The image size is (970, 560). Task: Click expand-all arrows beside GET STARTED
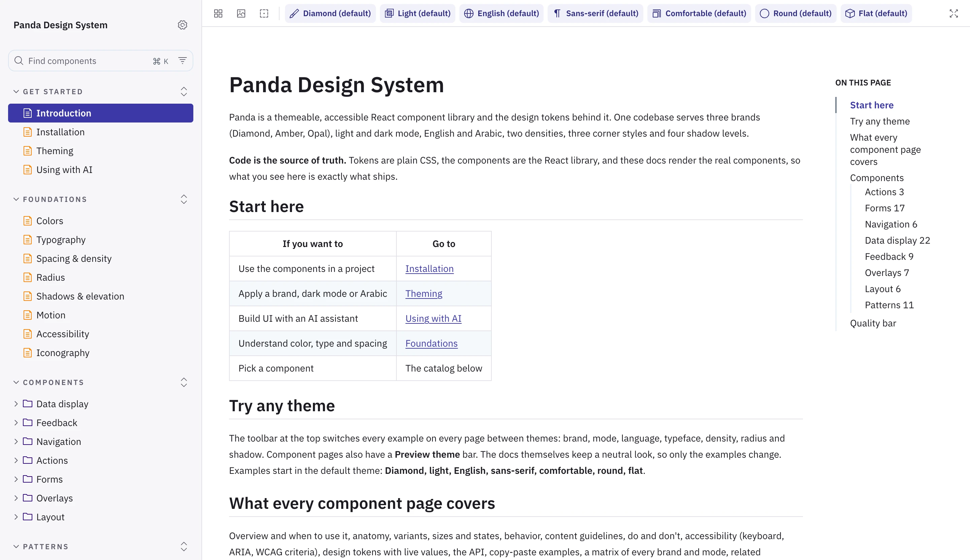(184, 92)
